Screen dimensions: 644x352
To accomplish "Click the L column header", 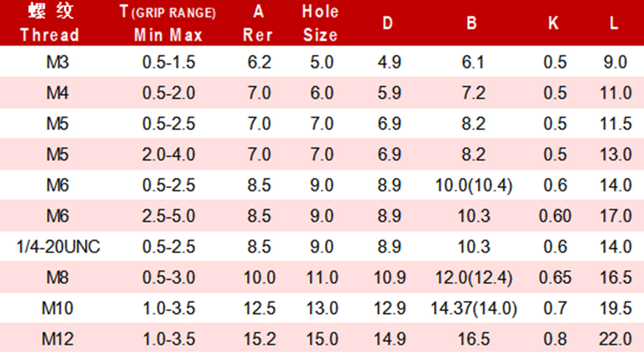I will point(614,24).
